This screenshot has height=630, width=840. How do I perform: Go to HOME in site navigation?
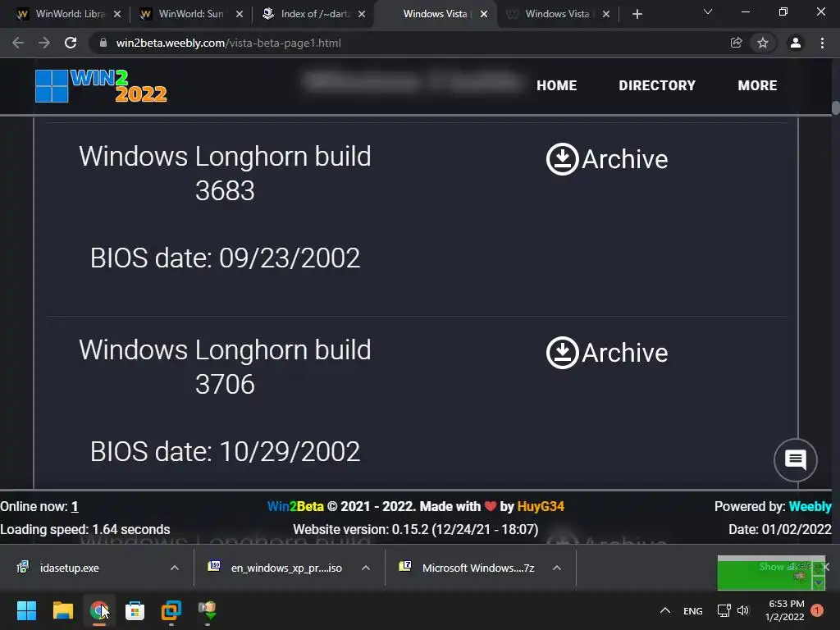pos(557,85)
